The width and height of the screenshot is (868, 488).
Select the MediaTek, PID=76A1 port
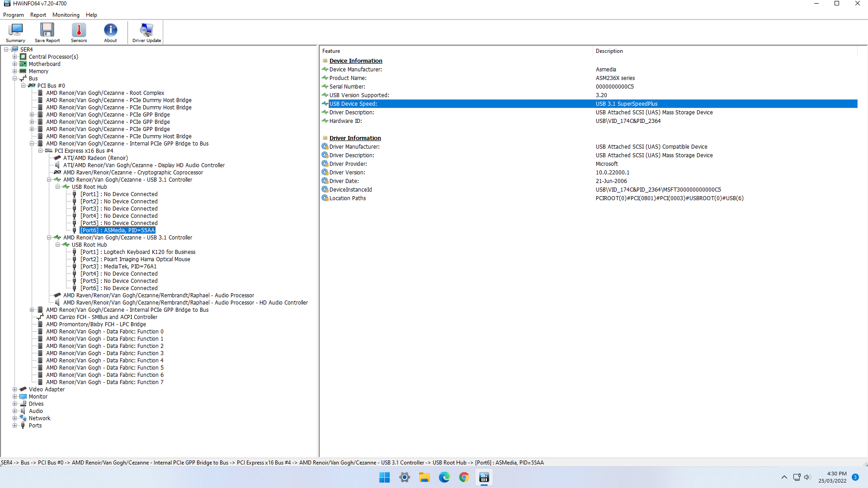click(x=118, y=266)
